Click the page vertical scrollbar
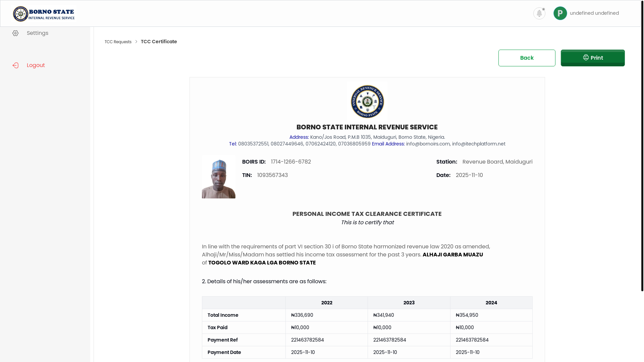Screen dimensions: 644x362 642,146
